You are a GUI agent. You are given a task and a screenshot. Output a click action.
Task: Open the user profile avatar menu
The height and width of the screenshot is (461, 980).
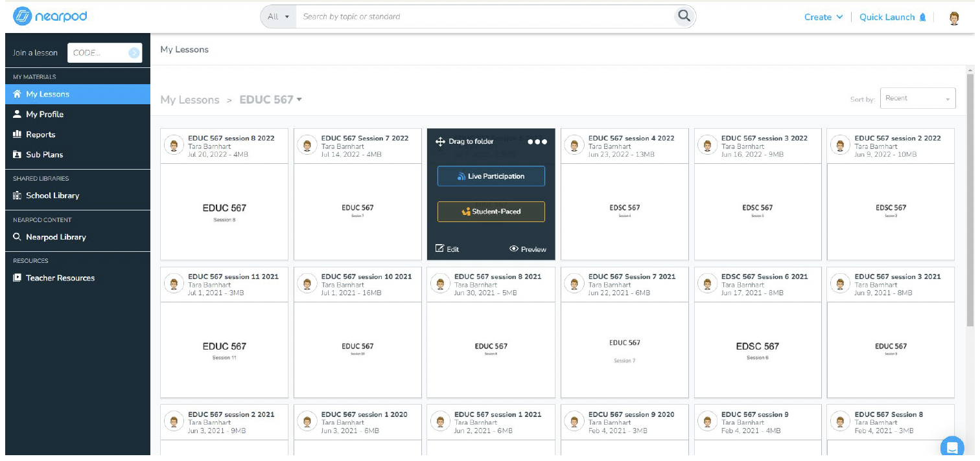click(954, 18)
